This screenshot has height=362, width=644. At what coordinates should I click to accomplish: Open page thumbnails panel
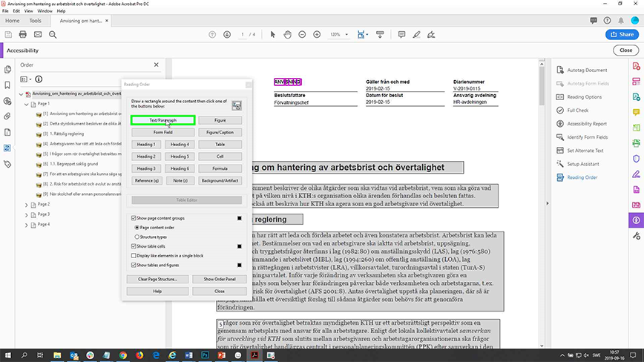(7, 70)
